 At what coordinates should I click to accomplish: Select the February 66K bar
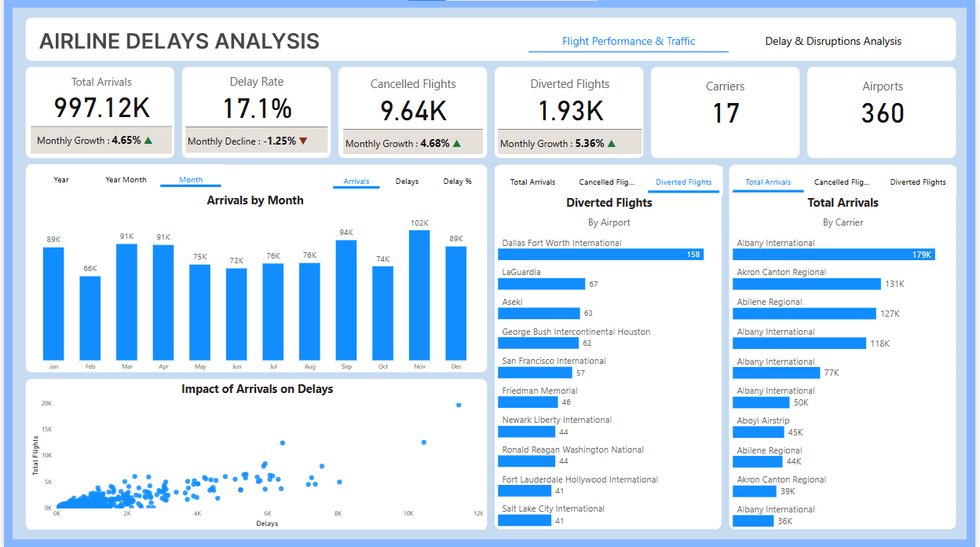coord(90,318)
